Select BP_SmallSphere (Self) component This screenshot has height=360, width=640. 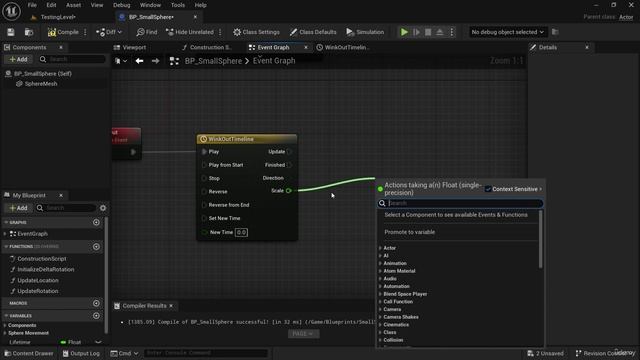click(42, 73)
